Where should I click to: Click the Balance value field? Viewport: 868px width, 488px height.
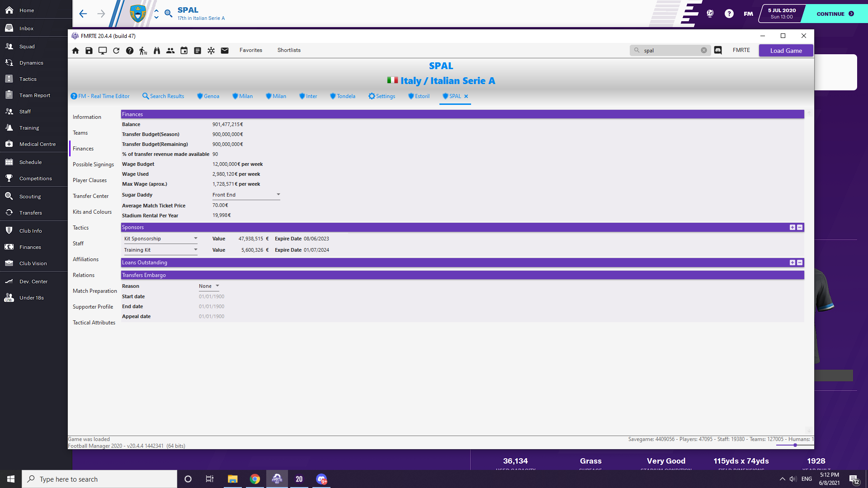227,124
